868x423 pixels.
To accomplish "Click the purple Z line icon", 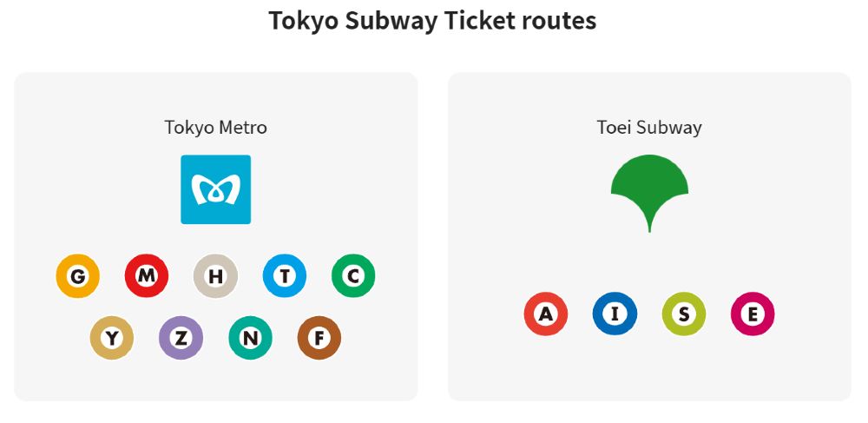I will (x=181, y=338).
